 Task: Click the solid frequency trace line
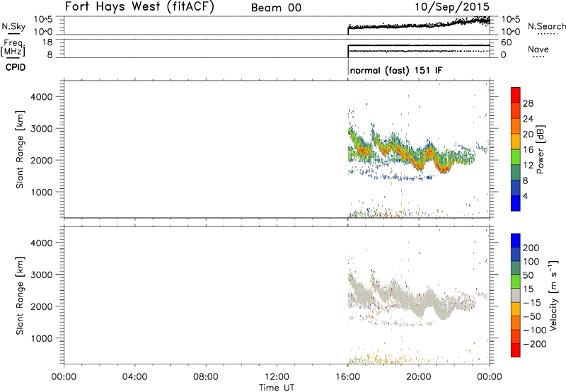click(419, 45)
